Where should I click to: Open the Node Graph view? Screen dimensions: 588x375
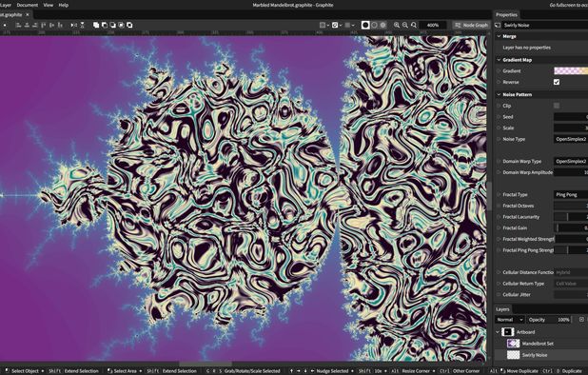tap(471, 25)
